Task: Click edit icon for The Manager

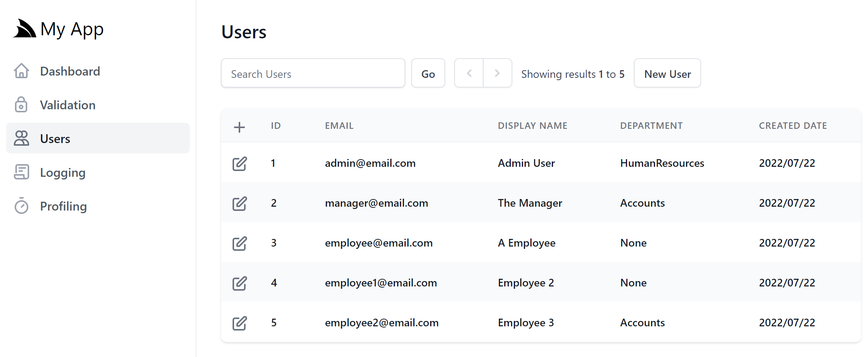Action: pyautogui.click(x=239, y=204)
